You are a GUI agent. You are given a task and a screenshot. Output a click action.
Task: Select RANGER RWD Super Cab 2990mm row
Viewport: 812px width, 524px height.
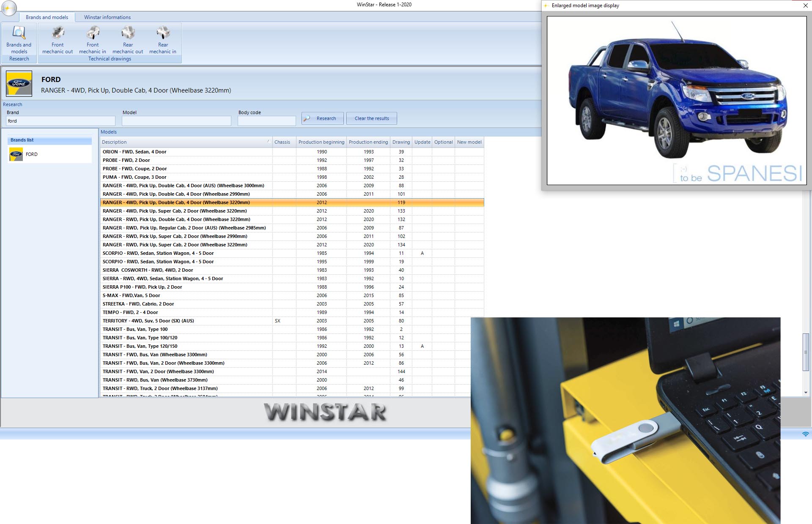(292, 236)
